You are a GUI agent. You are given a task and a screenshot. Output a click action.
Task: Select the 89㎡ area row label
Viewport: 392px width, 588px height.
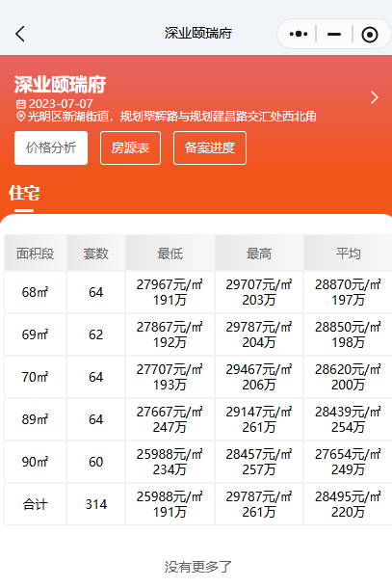(x=36, y=419)
